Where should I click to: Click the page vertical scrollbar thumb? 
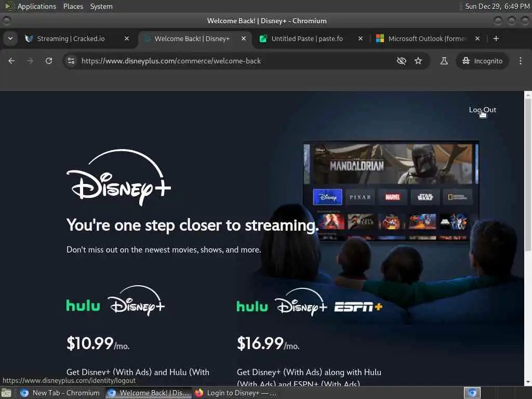528,175
